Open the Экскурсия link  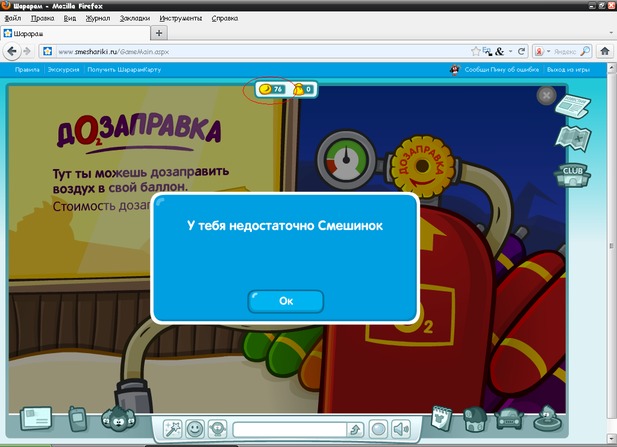63,70
